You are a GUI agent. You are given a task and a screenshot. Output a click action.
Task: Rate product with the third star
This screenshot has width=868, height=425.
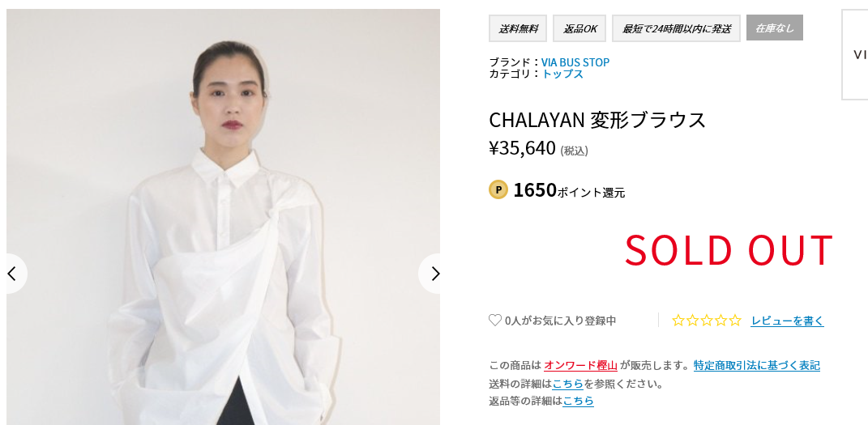[x=707, y=320]
